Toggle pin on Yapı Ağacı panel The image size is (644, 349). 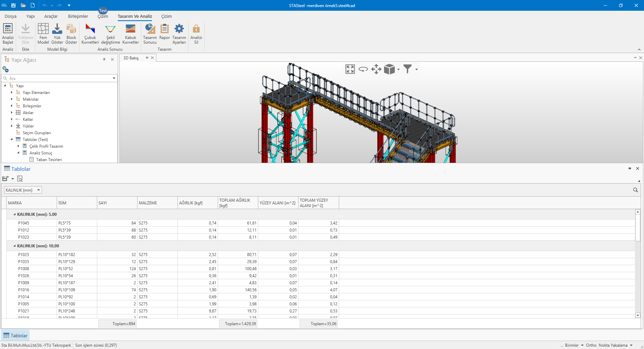coord(104,59)
